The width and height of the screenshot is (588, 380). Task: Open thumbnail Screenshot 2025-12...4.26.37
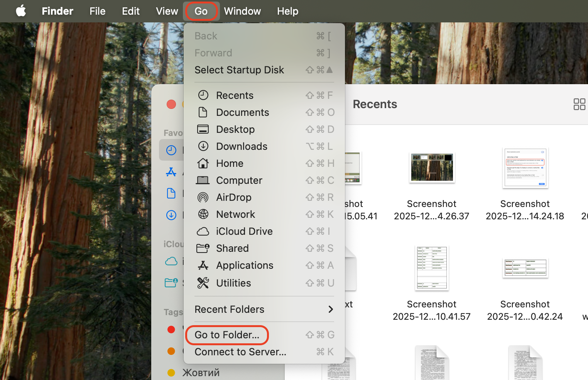(432, 168)
